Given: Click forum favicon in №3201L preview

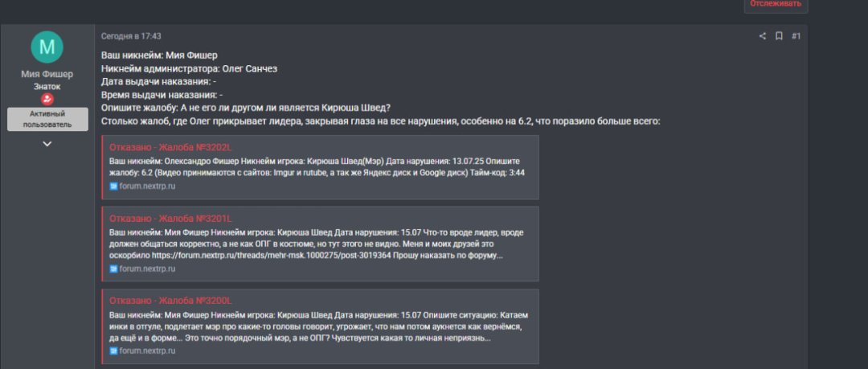Looking at the screenshot, I should tap(113, 269).
